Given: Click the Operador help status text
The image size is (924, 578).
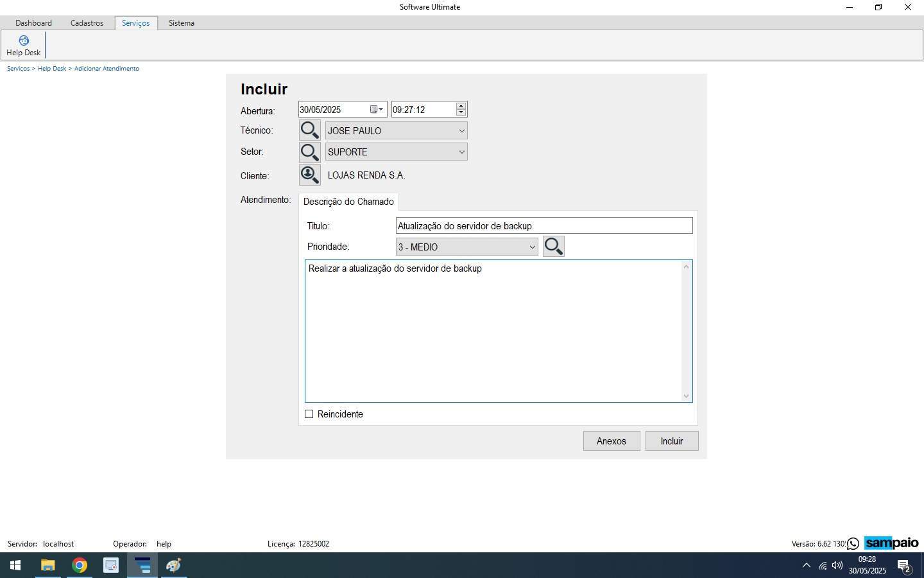Looking at the screenshot, I should tap(142, 544).
